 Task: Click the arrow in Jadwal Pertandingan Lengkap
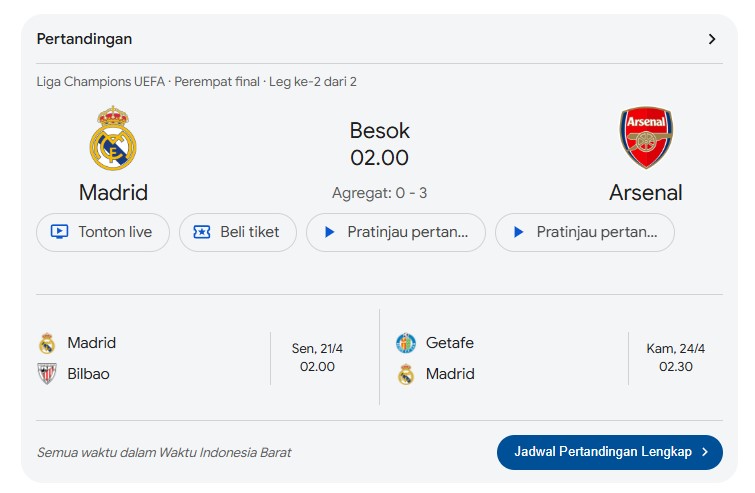[705, 452]
